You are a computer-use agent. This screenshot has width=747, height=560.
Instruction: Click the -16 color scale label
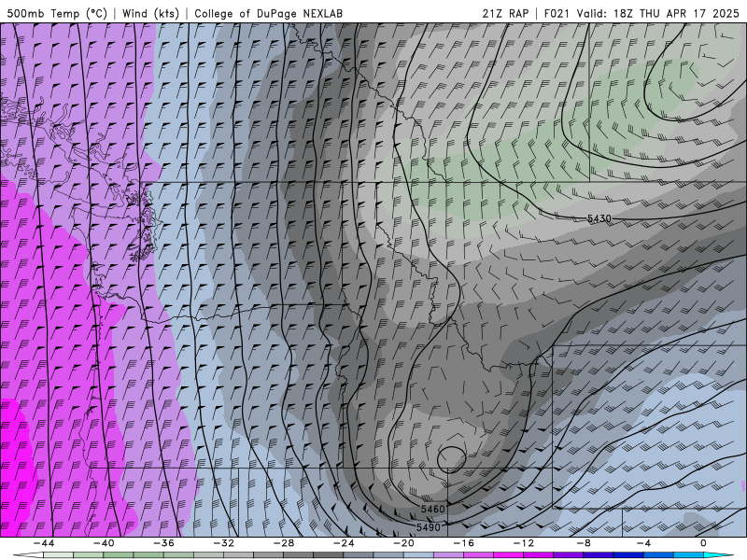(463, 543)
